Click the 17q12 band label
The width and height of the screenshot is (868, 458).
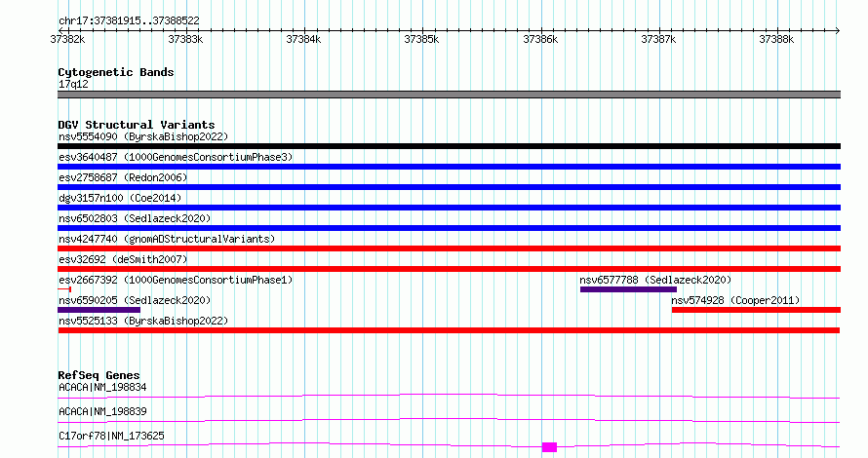tap(73, 84)
